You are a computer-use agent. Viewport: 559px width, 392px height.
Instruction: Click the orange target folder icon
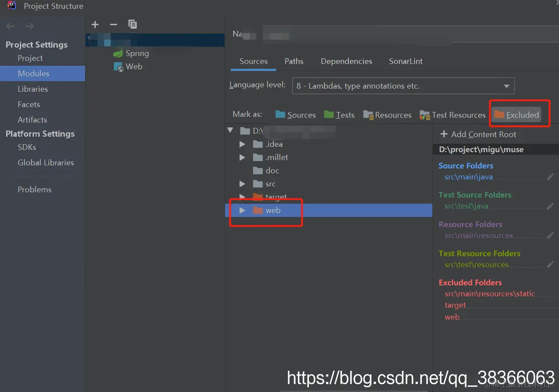click(x=258, y=196)
